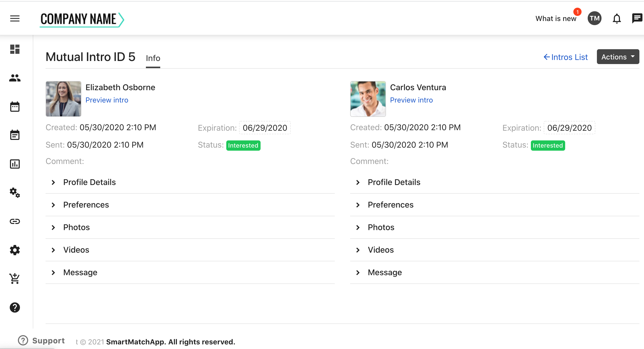The width and height of the screenshot is (644, 349).
Task: Open the hamburger menu icon
Action: tap(15, 18)
